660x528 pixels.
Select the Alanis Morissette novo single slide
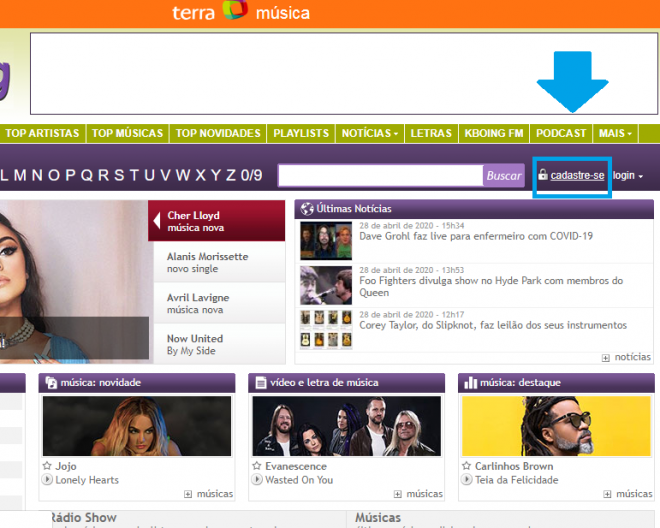coord(219,262)
